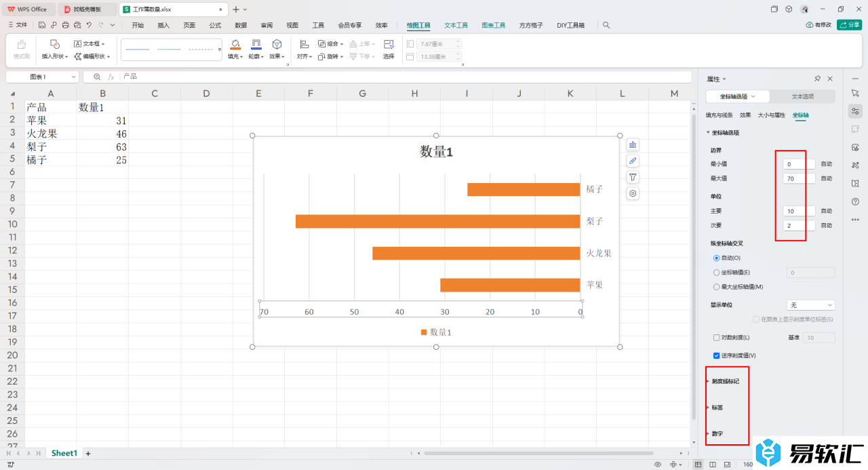Switch to Chart Tools (图表工具) tab
Image resolution: width=868 pixels, height=470 pixels.
pyautogui.click(x=494, y=25)
